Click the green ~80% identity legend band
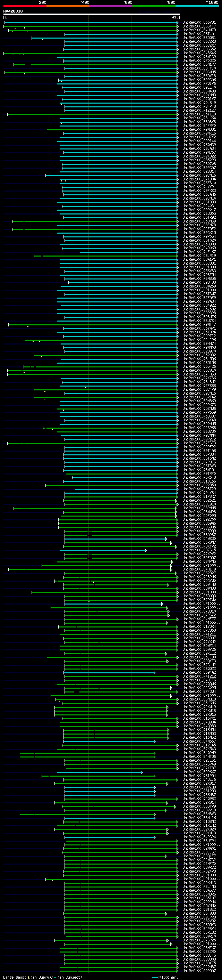Viewport: 222px width, 980px height. [154, 6]
